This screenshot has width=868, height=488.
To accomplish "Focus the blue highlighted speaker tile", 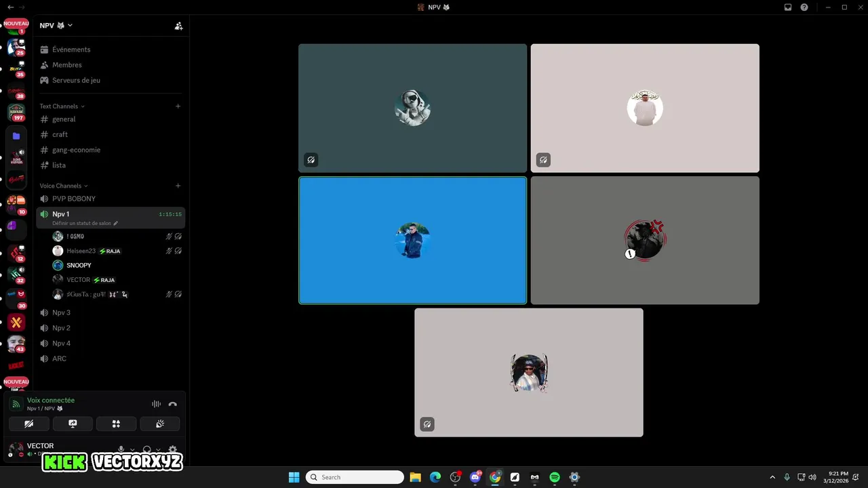I will click(412, 241).
